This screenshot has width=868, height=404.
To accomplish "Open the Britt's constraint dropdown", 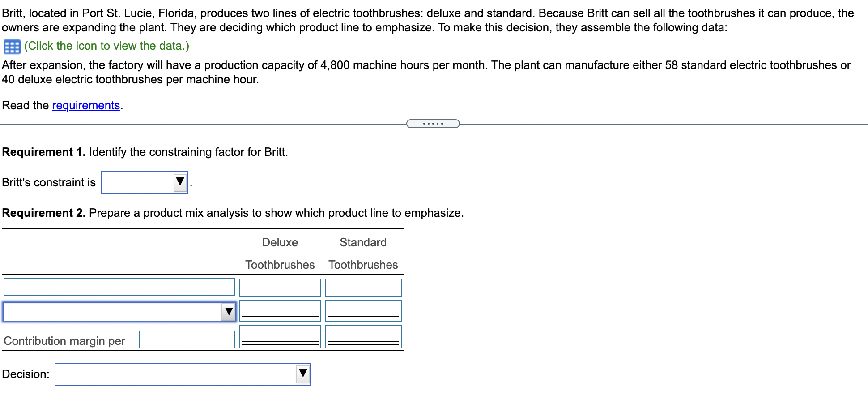I will tap(144, 182).
